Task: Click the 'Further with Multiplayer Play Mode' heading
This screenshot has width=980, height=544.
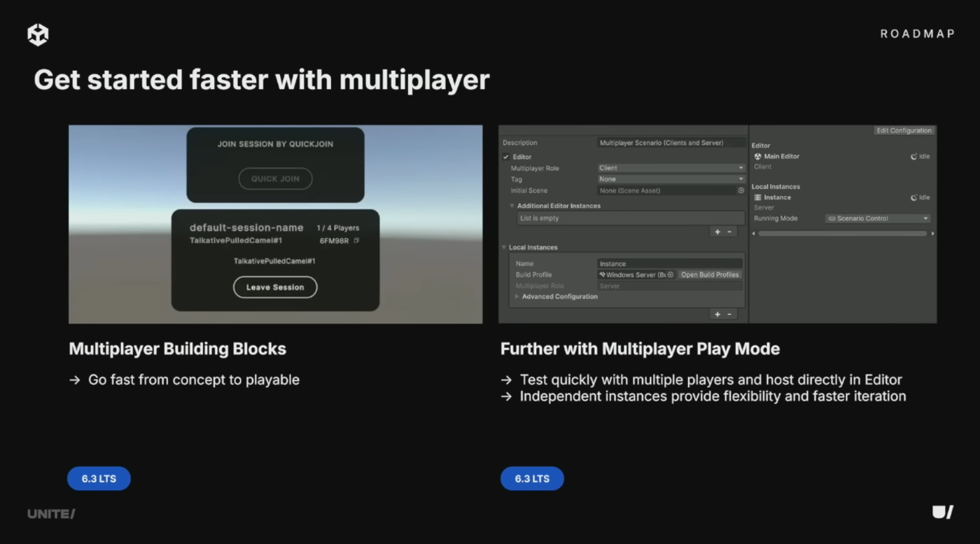Action: coord(640,349)
